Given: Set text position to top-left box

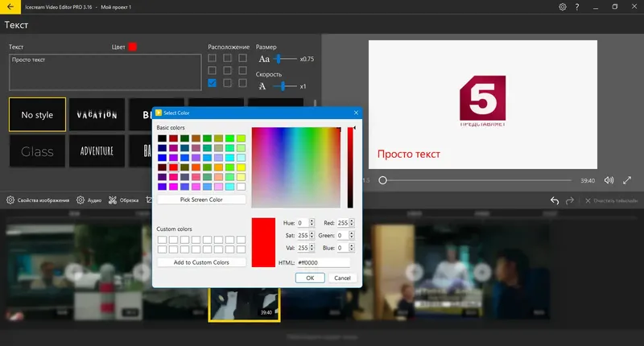Looking at the screenshot, I should point(212,58).
